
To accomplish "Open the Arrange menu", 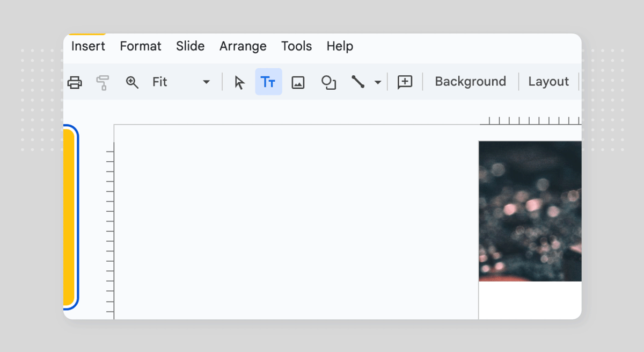I will tap(243, 46).
